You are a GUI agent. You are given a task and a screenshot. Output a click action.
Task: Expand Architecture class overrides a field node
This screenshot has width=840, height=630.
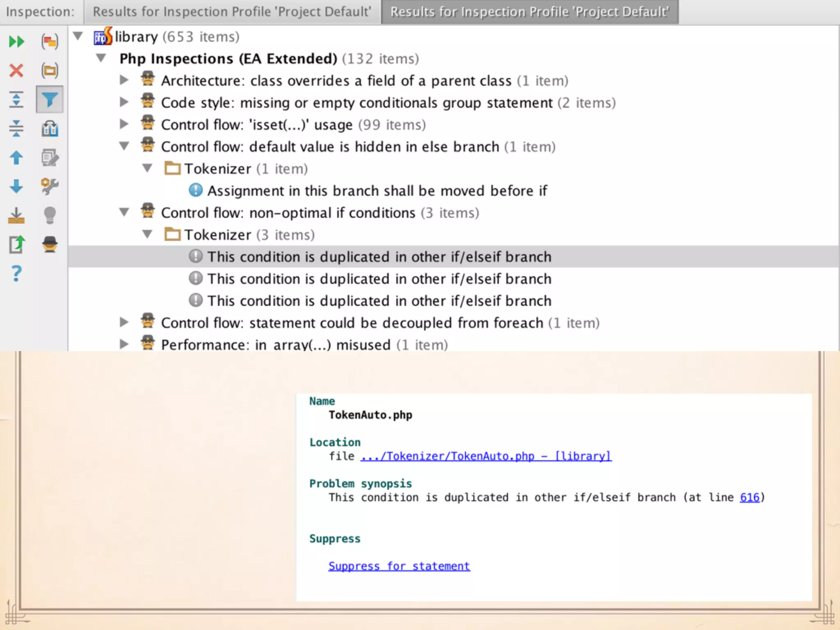124,80
